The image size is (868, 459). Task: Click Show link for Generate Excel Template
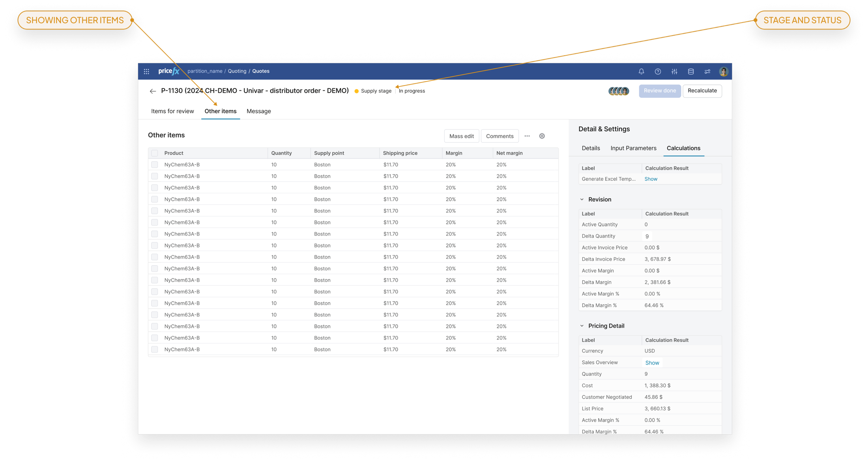[x=651, y=179]
